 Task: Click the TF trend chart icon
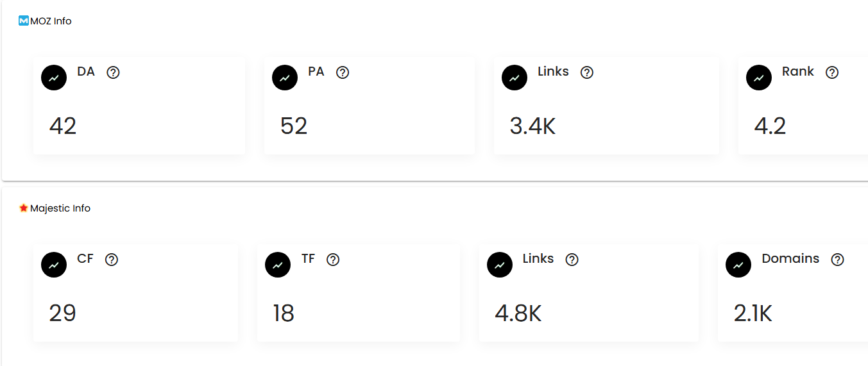pos(278,265)
